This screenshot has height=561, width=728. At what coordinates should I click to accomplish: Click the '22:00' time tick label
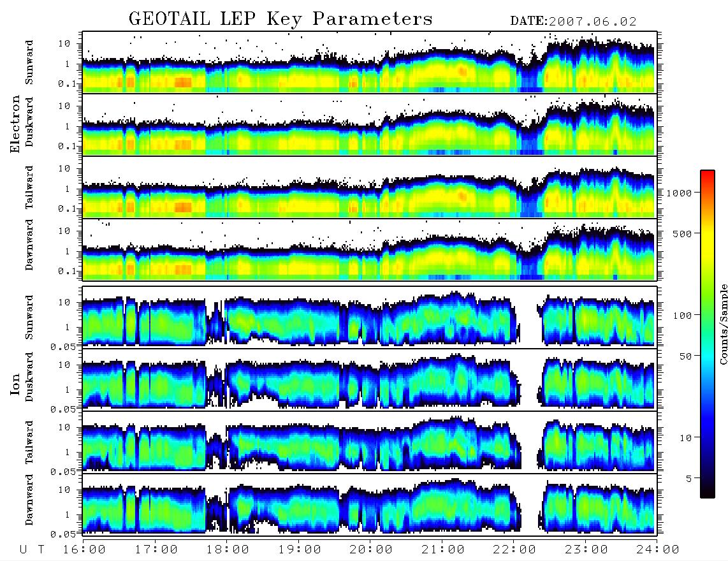515,550
